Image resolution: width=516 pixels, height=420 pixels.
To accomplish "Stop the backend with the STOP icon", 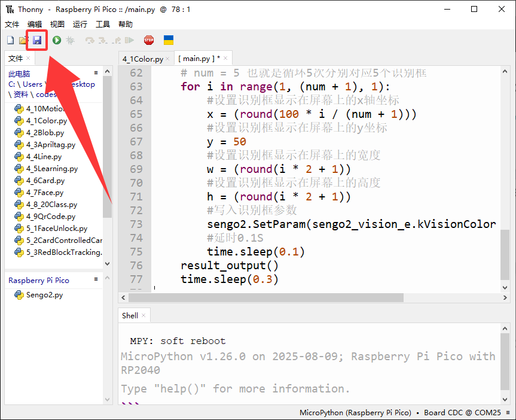I will (149, 40).
